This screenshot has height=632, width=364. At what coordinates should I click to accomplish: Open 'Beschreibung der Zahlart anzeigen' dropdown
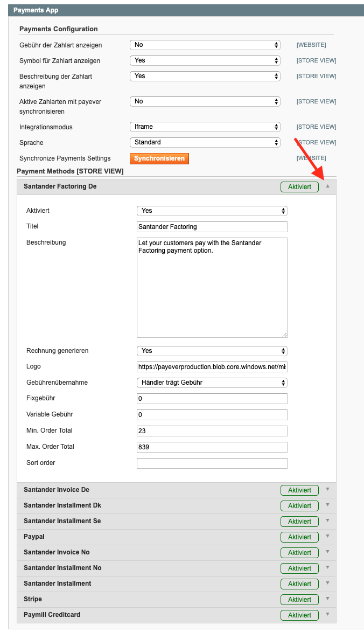point(205,76)
